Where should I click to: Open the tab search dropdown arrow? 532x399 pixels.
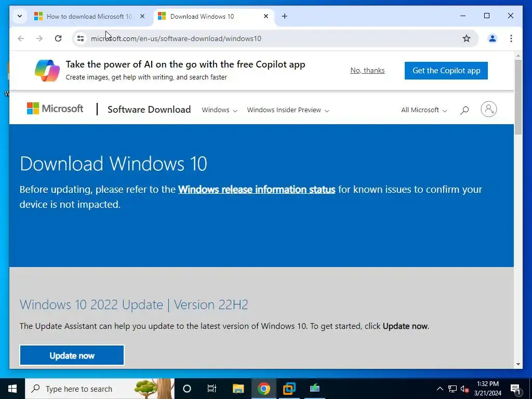pos(20,16)
